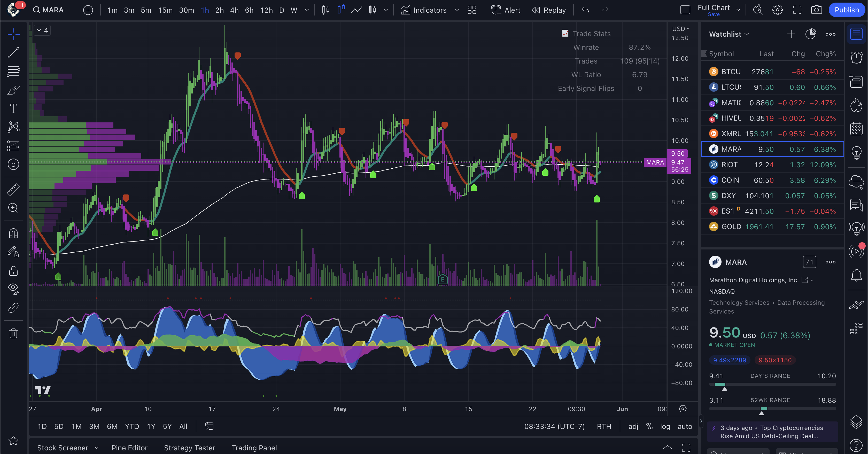The width and height of the screenshot is (868, 454).
Task: Select the brush drawing tool
Action: (13, 90)
